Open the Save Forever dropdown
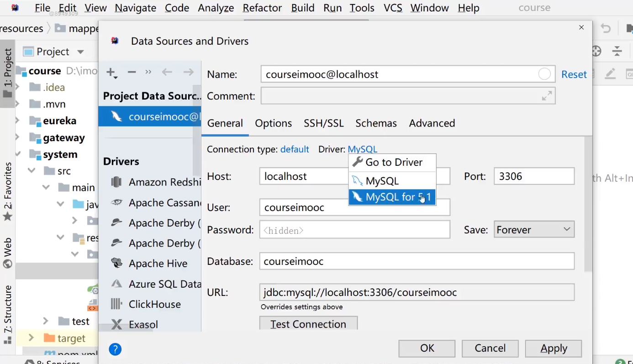Image resolution: width=633 pixels, height=364 pixels. 534,230
